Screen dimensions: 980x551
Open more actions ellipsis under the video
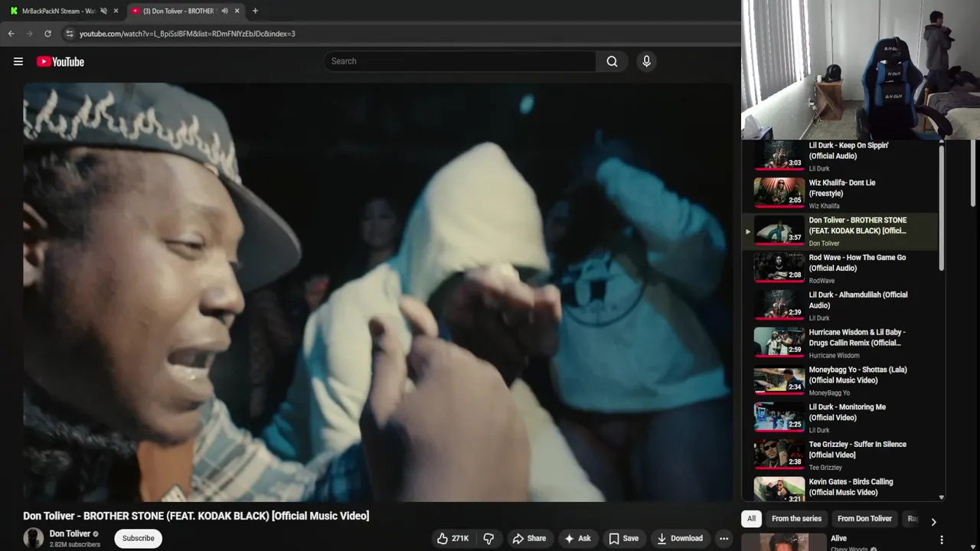coord(724,538)
